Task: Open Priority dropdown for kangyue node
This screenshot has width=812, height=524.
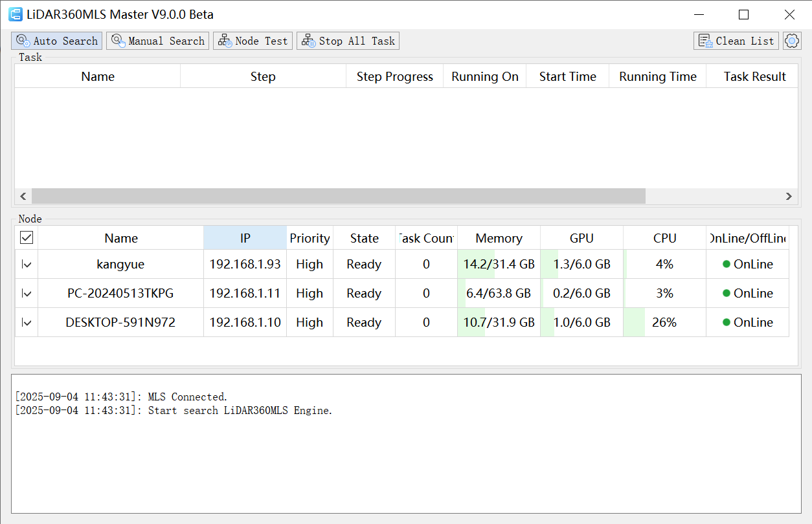Action: coord(310,264)
